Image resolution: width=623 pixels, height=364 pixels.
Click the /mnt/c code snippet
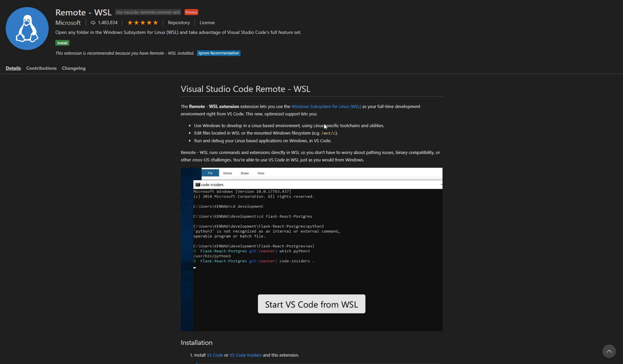328,133
